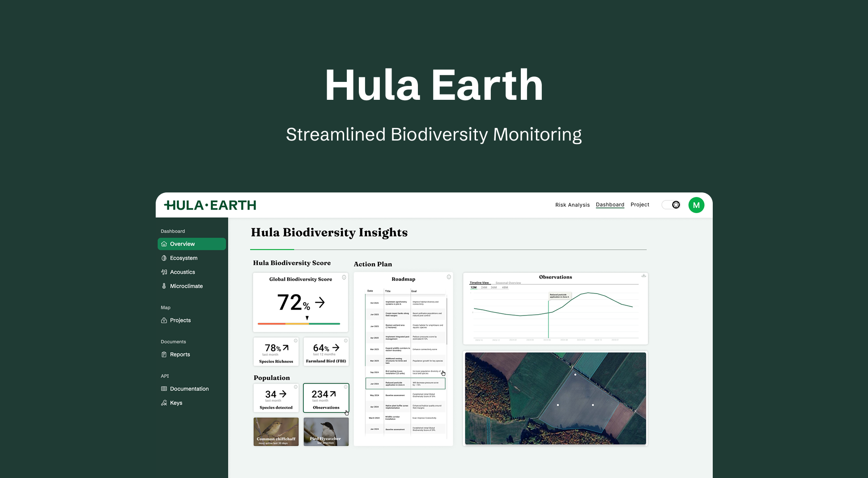Screen dimensions: 868x478
Task: Toggle the theme switch in header
Action: coord(671,205)
